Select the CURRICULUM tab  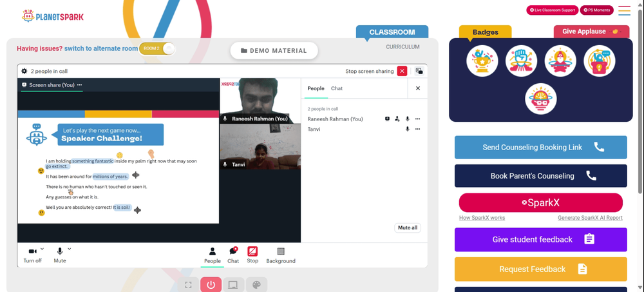point(402,47)
